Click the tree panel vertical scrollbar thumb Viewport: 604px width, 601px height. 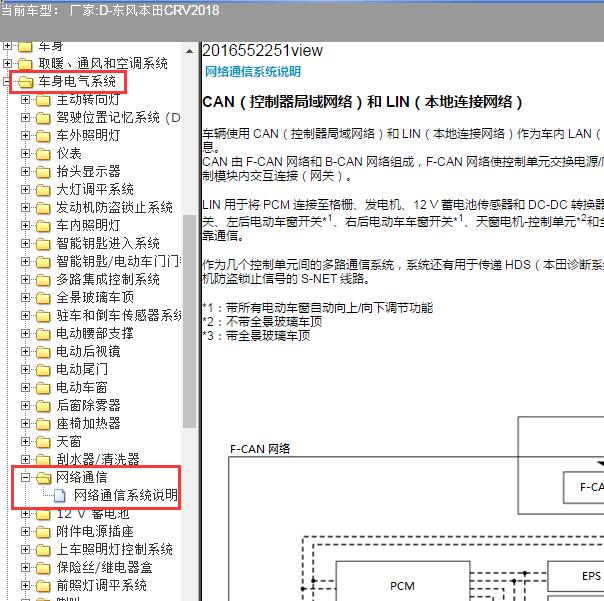pyautogui.click(x=189, y=321)
